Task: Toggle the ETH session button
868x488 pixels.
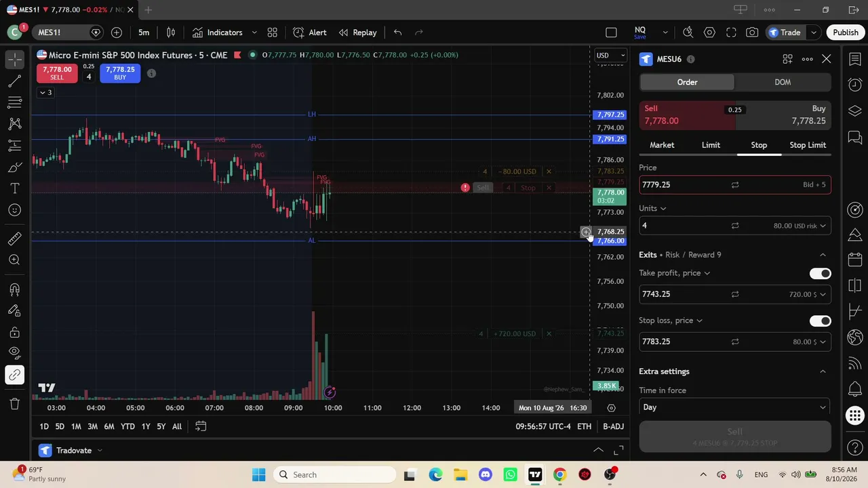Action: click(x=584, y=426)
